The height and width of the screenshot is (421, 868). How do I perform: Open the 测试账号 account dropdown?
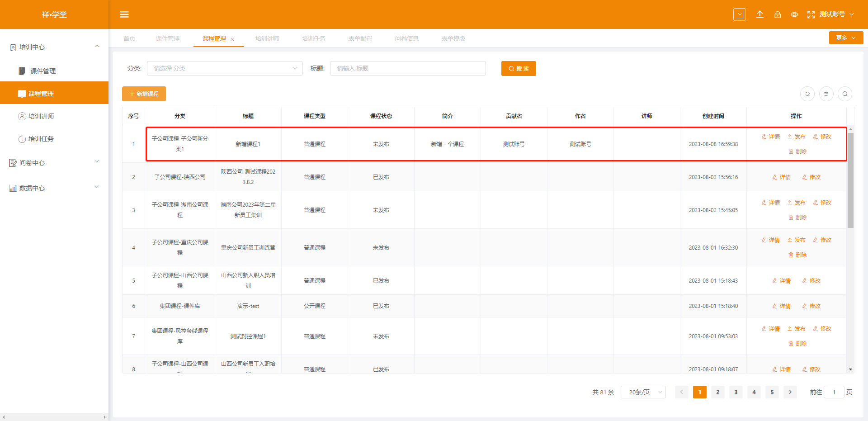(837, 14)
